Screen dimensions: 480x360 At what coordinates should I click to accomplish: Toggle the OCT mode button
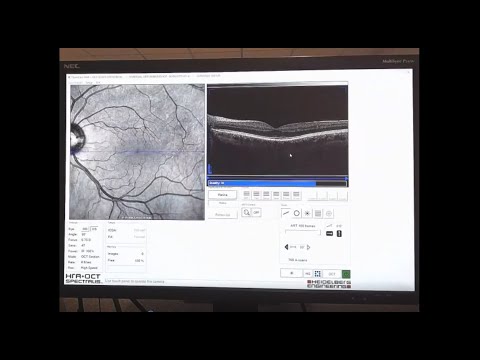pyautogui.click(x=332, y=274)
